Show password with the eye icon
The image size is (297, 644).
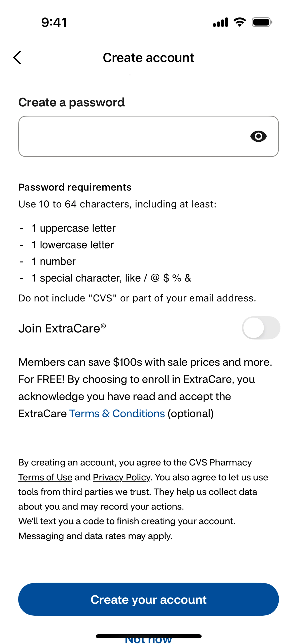click(x=258, y=136)
